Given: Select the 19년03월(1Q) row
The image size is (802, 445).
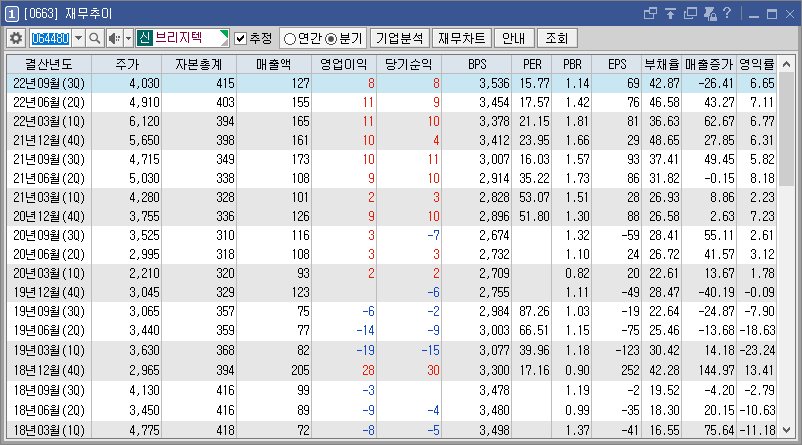Looking at the screenshot, I should point(391,350).
